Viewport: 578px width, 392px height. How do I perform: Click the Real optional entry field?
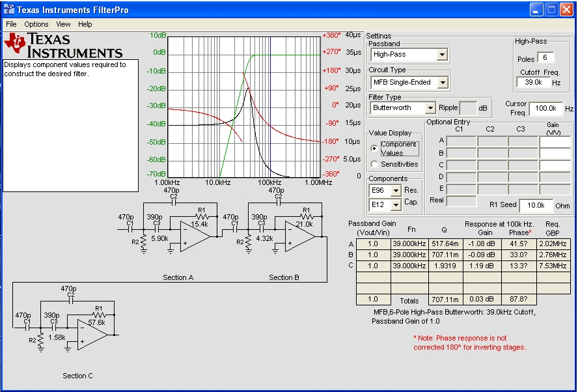click(461, 201)
